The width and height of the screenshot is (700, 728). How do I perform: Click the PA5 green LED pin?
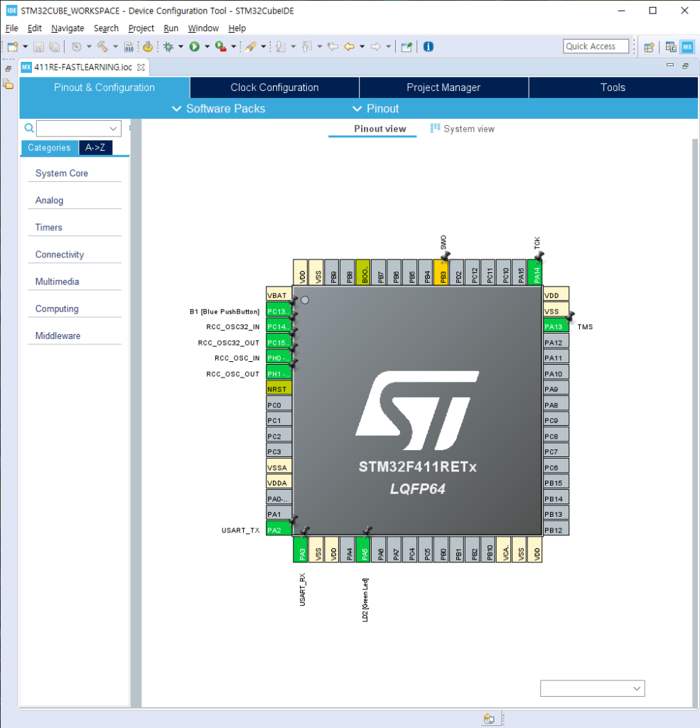[363, 550]
